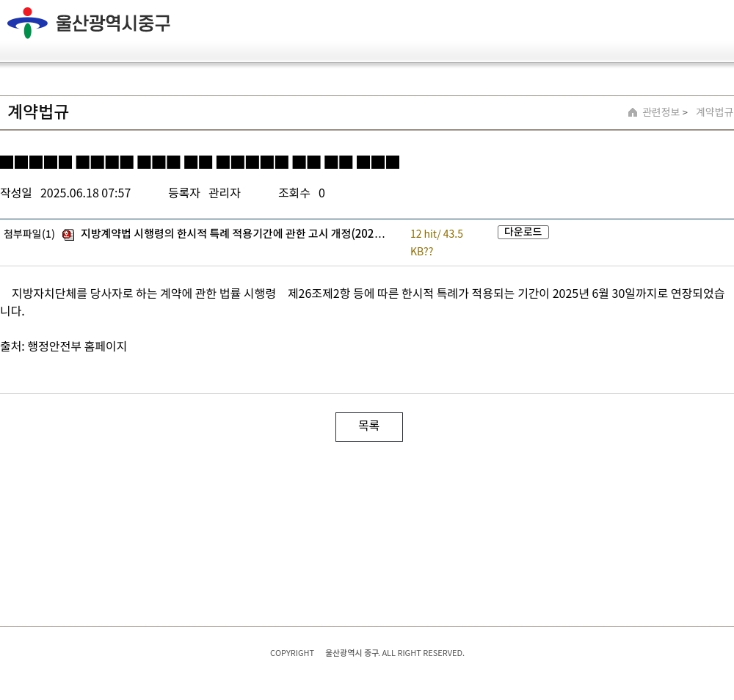The height and width of the screenshot is (700, 734).
Task: Open the 관련정보 breadcrumb link
Action: pyautogui.click(x=661, y=112)
